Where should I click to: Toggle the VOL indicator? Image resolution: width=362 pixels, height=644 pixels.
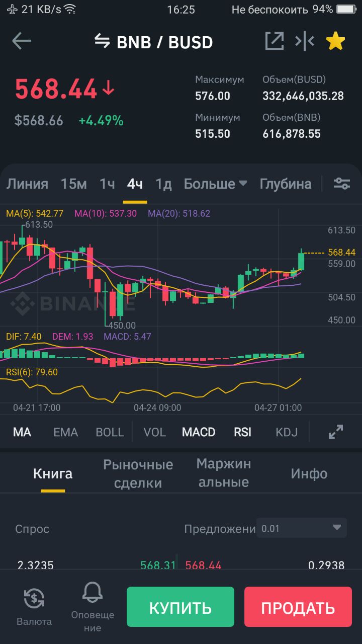[x=154, y=432]
